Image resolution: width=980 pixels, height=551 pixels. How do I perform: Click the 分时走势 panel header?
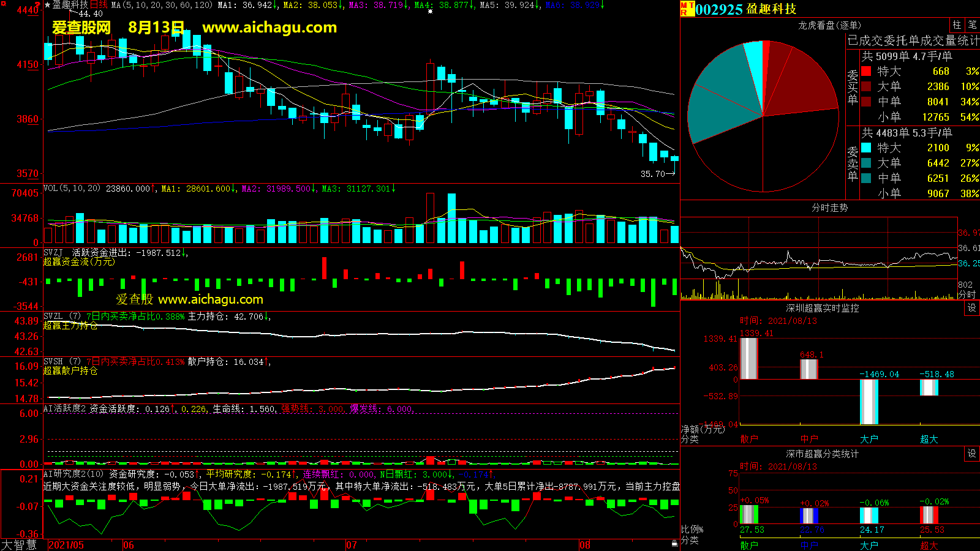point(829,208)
